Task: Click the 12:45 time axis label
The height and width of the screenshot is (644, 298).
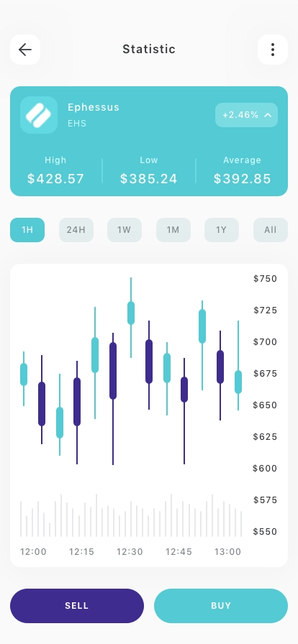Action: 179,552
